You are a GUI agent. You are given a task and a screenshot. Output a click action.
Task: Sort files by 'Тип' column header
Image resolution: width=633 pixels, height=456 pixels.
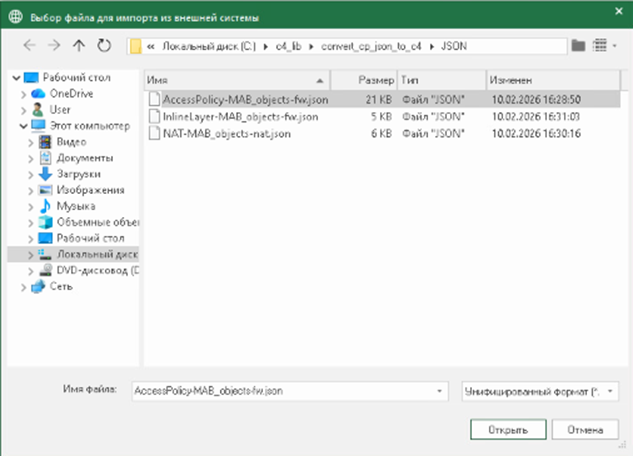442,80
